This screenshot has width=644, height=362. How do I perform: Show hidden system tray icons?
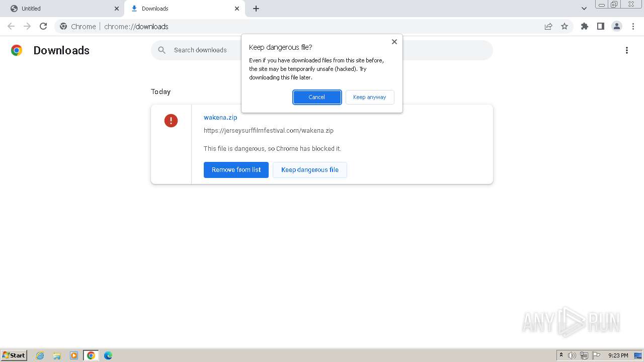(561, 355)
